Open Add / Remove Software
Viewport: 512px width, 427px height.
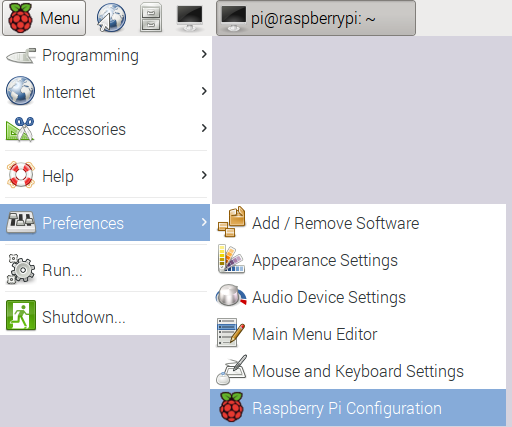358,223
